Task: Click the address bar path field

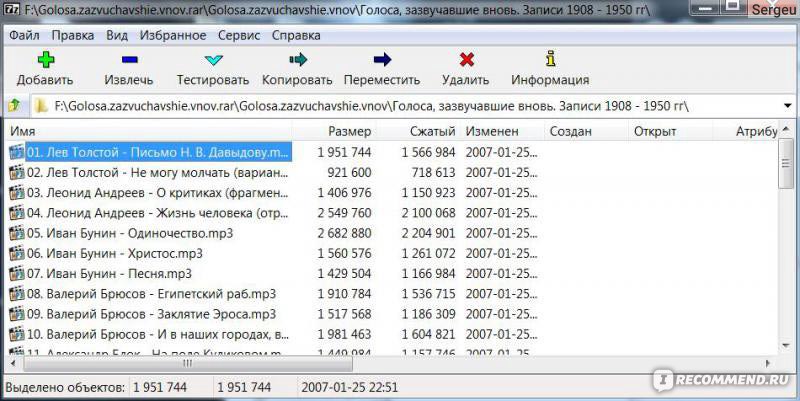Action: click(x=406, y=106)
